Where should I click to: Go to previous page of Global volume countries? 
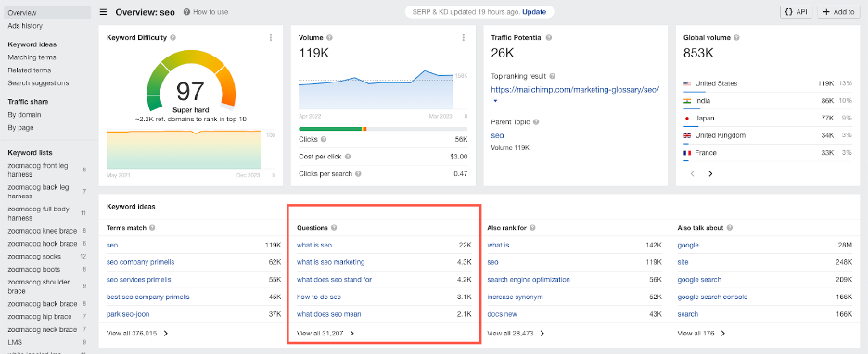[692, 173]
